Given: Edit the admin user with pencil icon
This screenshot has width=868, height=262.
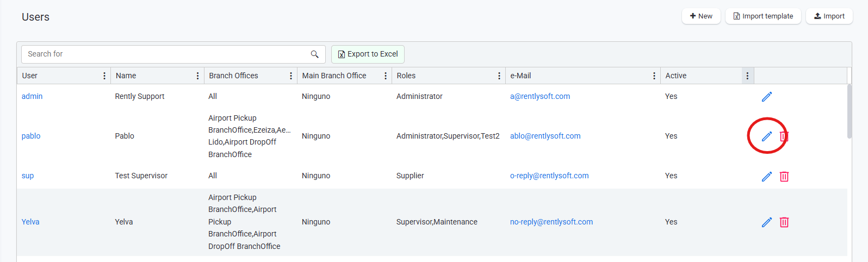Looking at the screenshot, I should pos(767,97).
